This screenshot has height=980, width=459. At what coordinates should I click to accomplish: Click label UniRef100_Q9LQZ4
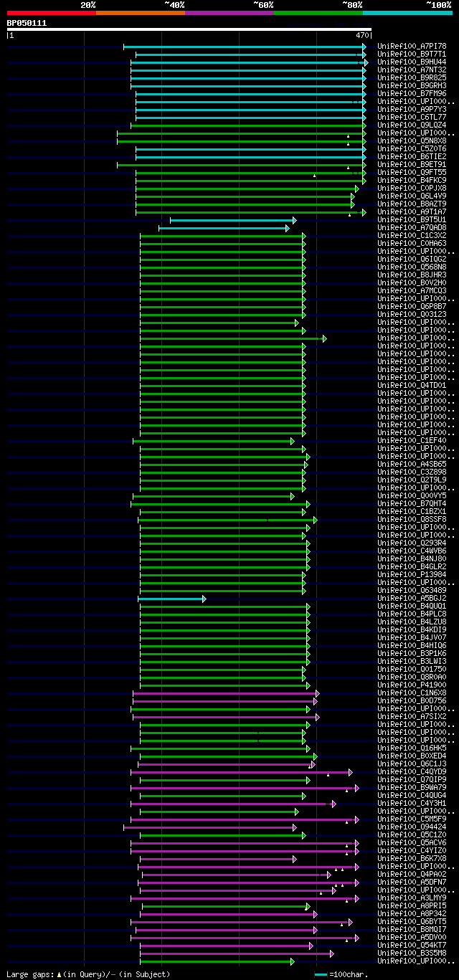click(412, 125)
